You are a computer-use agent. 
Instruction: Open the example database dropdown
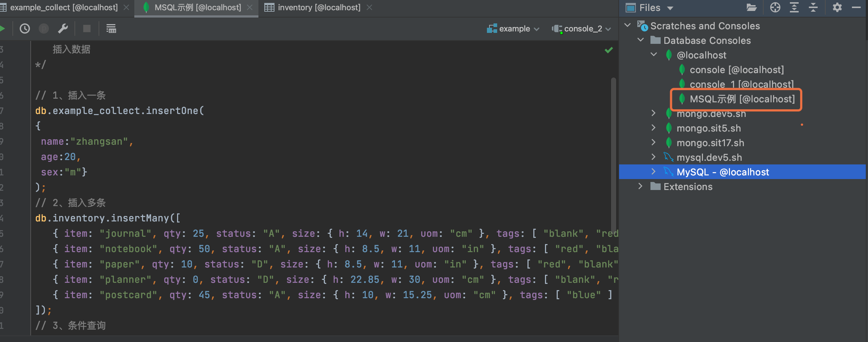[512, 28]
